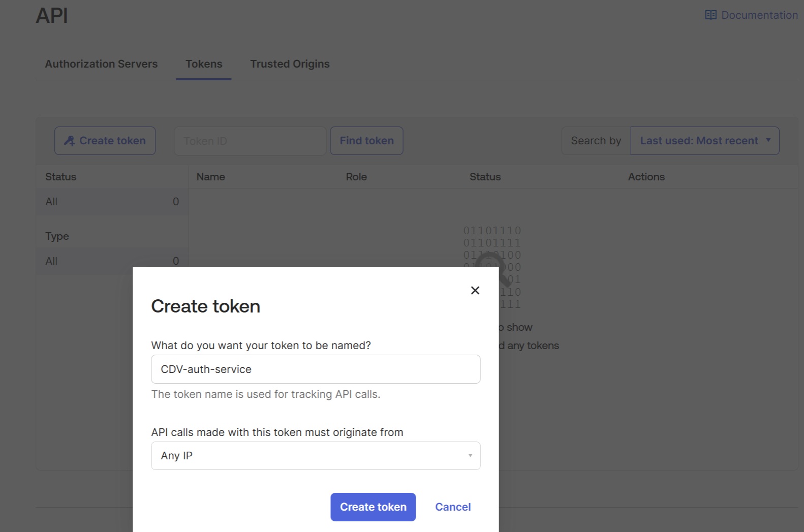Click the Name column header
This screenshot has width=804, height=532.
click(x=210, y=177)
